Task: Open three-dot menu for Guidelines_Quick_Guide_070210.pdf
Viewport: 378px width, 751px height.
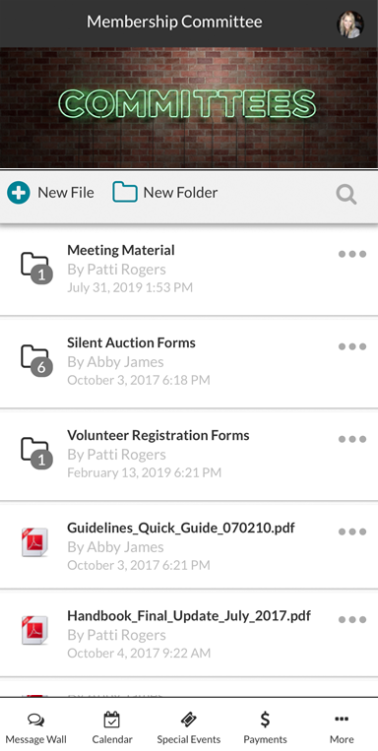Action: 353,532
